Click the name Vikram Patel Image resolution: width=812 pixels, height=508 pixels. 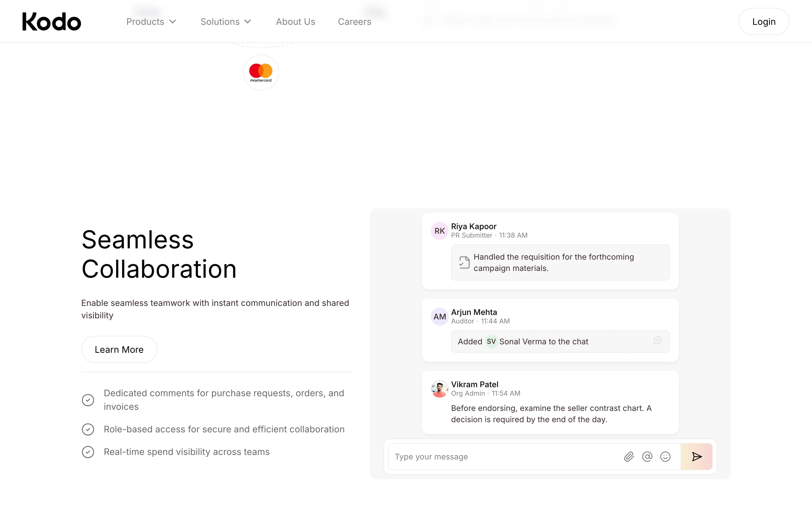click(475, 384)
